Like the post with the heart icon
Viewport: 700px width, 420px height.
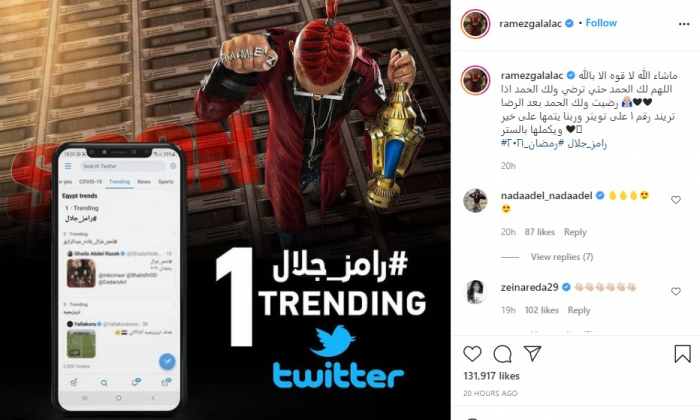tap(472, 354)
